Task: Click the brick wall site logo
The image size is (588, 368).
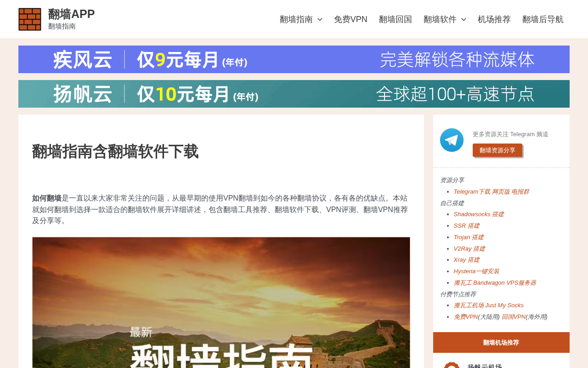Action: click(30, 19)
